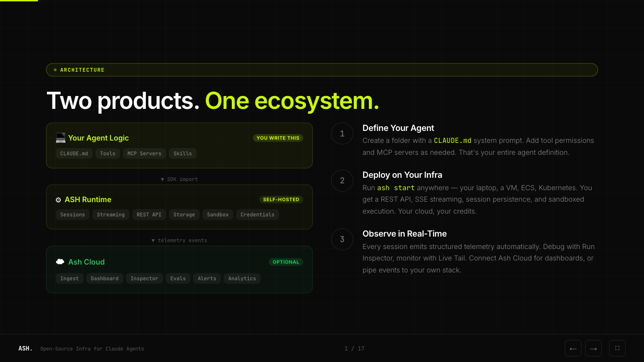
Task: Click the slide progress bar at top
Action: (19, 1)
